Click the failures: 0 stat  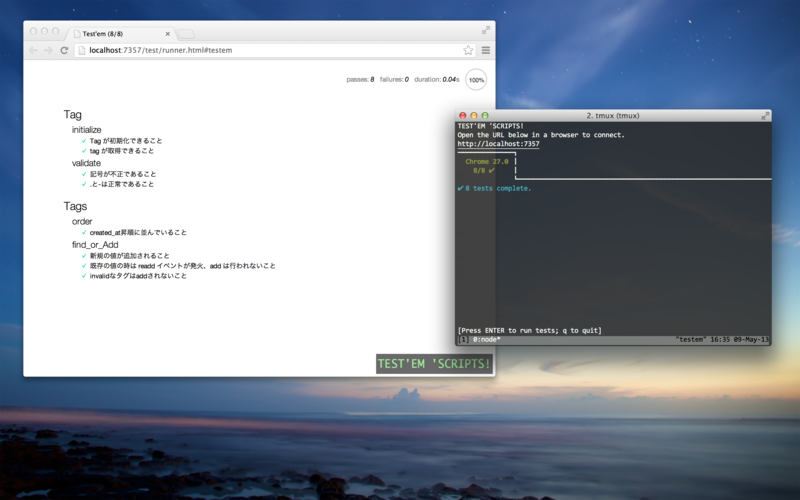(394, 80)
